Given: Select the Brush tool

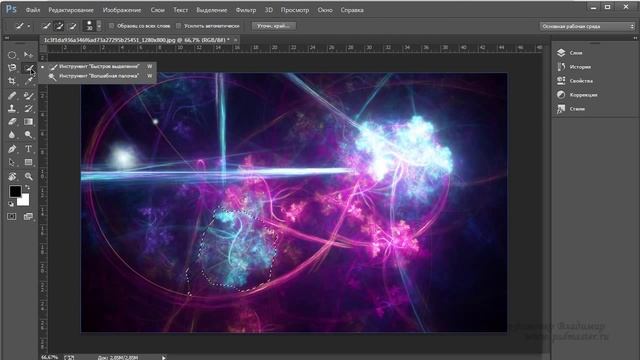Looking at the screenshot, I should tap(28, 96).
